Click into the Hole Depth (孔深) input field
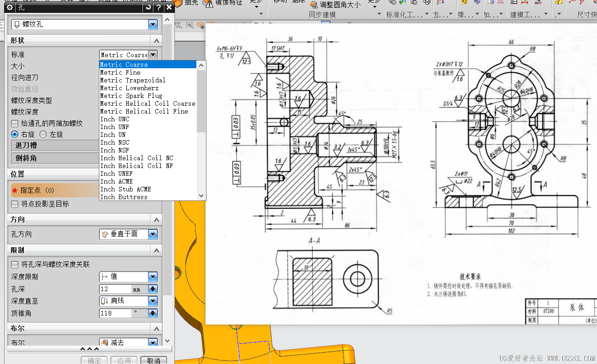The image size is (597, 364). [x=115, y=289]
